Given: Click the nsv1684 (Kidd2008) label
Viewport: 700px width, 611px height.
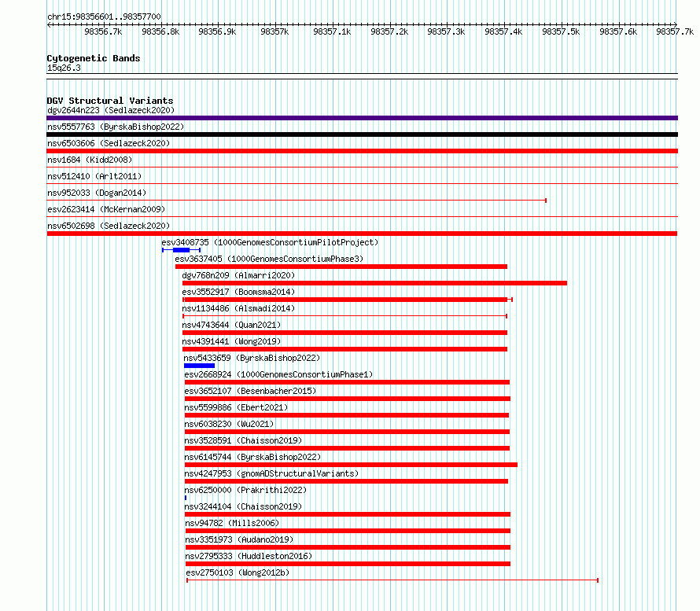Looking at the screenshot, I should click(x=90, y=160).
